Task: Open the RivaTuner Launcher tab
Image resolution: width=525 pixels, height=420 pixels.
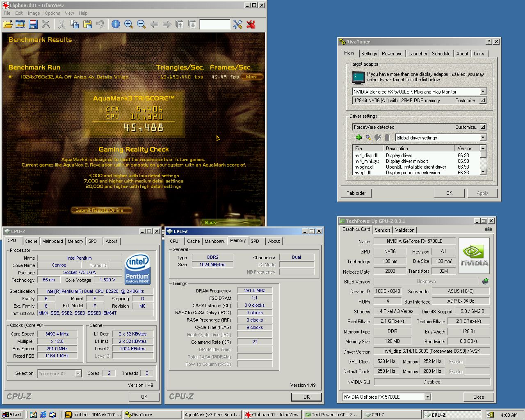Action: (x=418, y=54)
